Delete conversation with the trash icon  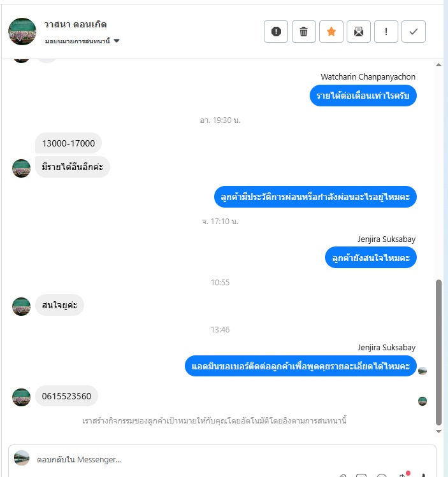(303, 32)
